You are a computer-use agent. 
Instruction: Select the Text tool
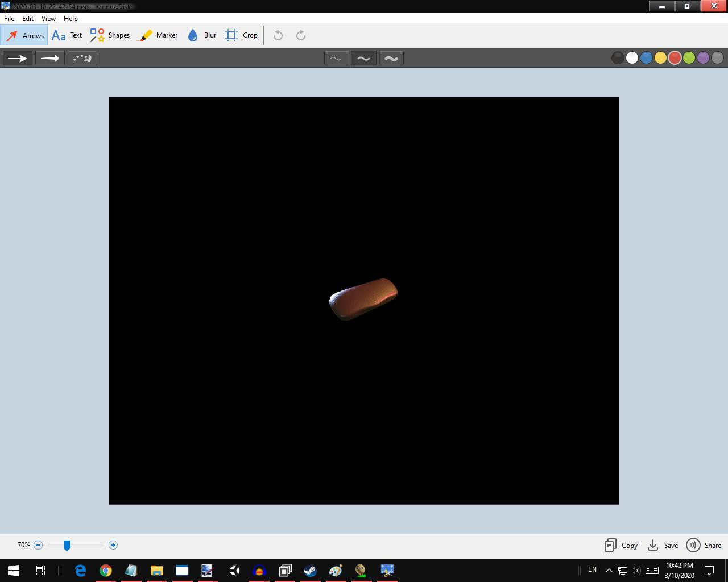point(67,35)
